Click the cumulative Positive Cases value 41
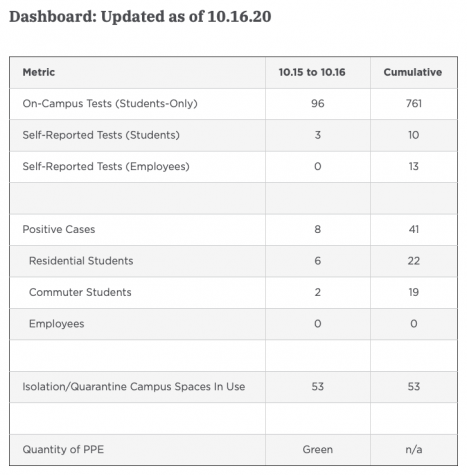Viewport: 467px width, 475px height. (x=414, y=229)
